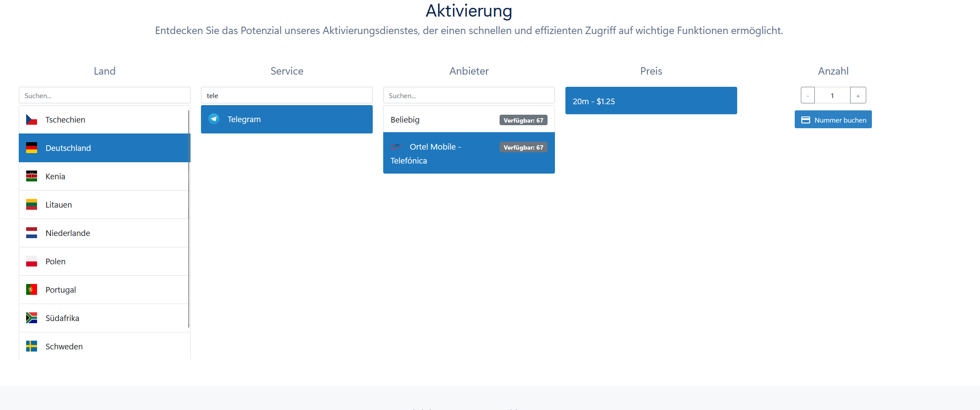Image resolution: width=980 pixels, height=410 pixels.
Task: Click the Poland flag icon
Action: pyautogui.click(x=31, y=261)
